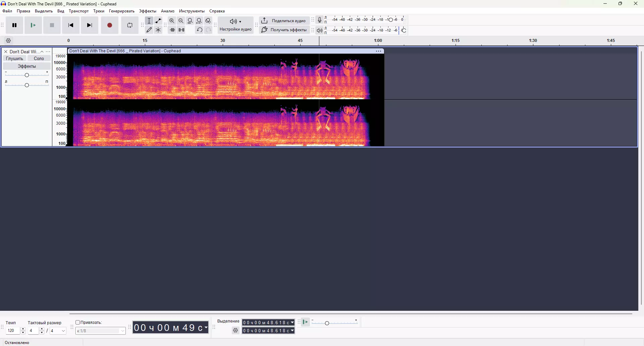Screen dimensions: 644x346
Task: Click the playback speed slider knob
Action: 327,323
